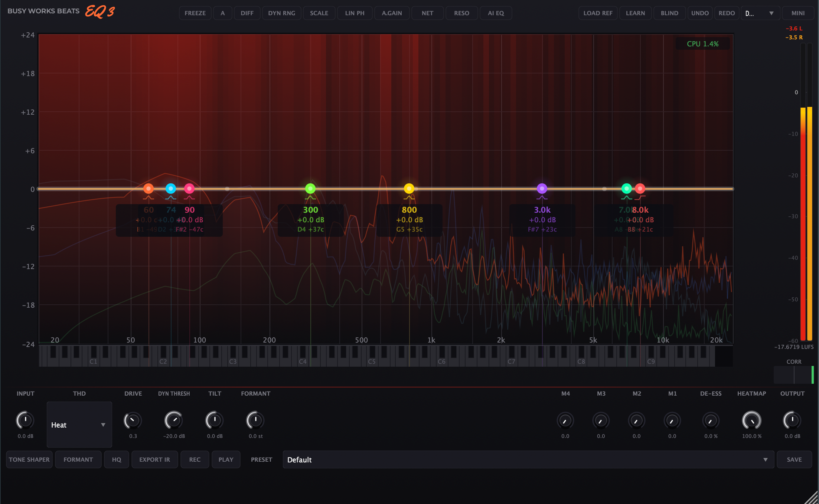Switch to the FORMANT bottom tab

point(78,459)
